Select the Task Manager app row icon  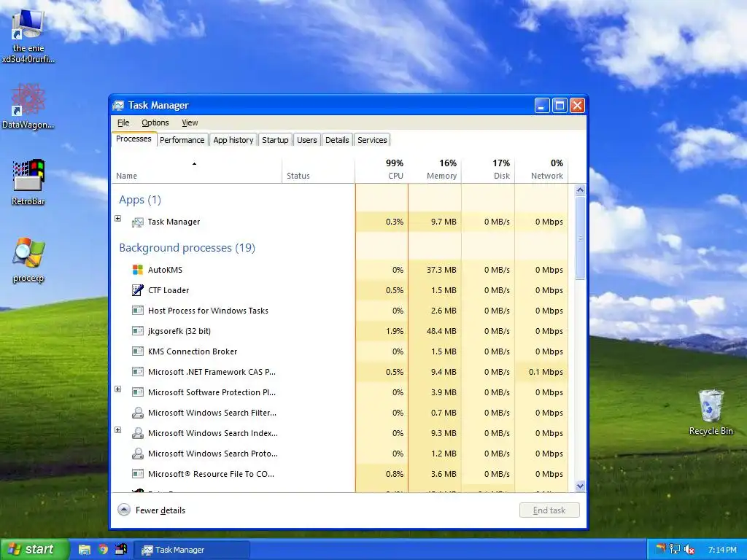pyautogui.click(x=138, y=222)
